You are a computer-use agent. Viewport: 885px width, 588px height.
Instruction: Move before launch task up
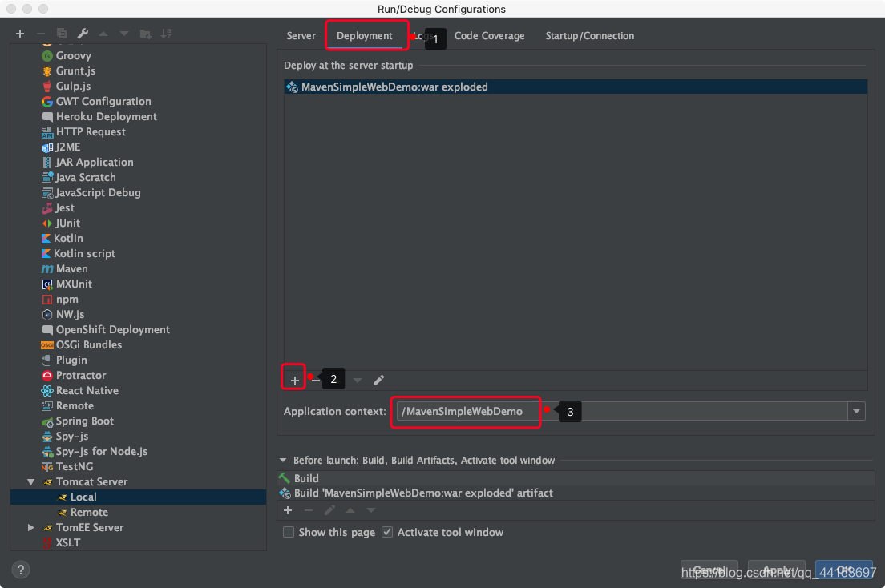[x=350, y=510]
